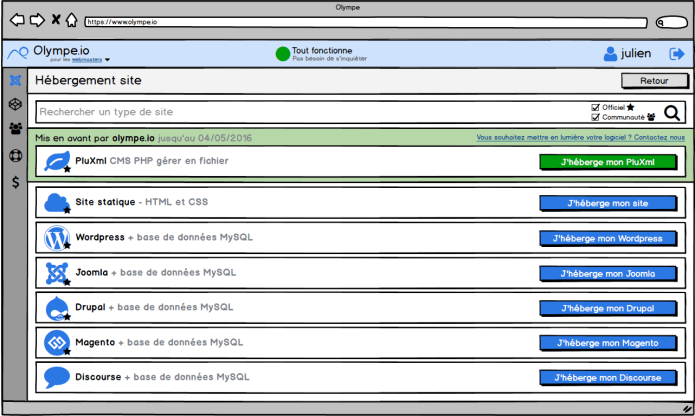695x416 pixels.
Task: Click J'héberge mon Drupal button
Action: (x=608, y=308)
